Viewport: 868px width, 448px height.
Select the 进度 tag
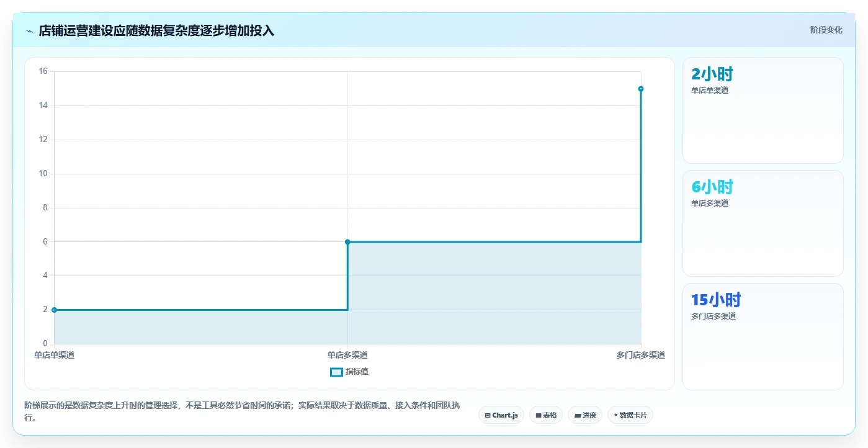[x=585, y=415]
